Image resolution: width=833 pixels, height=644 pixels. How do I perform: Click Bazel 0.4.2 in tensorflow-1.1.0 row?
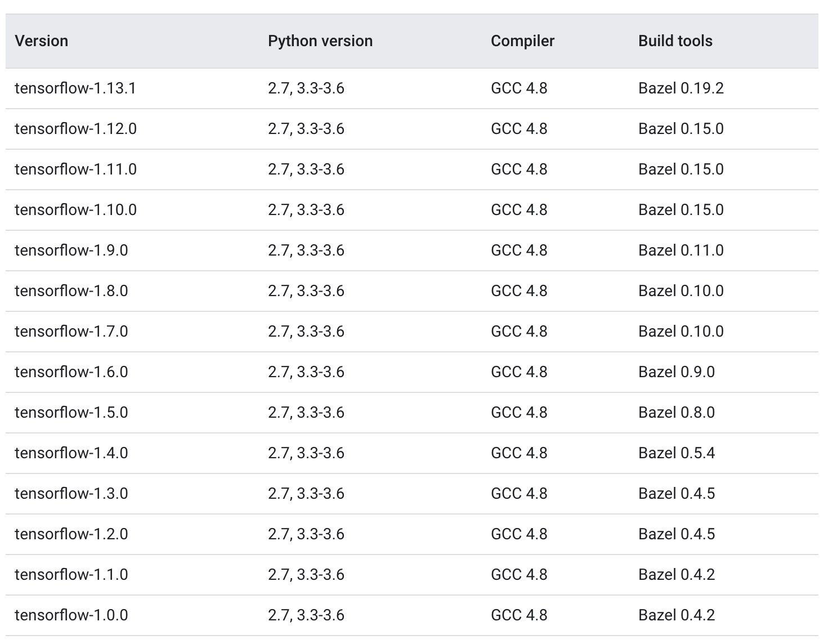point(677,575)
